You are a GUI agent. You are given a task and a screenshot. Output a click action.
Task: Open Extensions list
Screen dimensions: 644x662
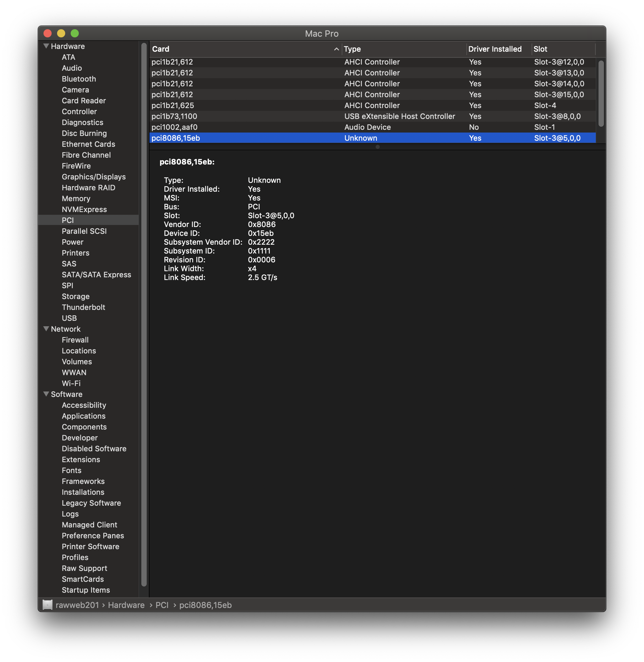tap(81, 459)
